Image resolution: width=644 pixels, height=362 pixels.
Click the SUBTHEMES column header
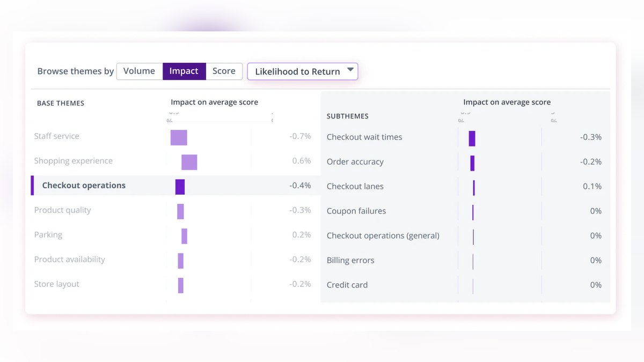[x=348, y=116]
